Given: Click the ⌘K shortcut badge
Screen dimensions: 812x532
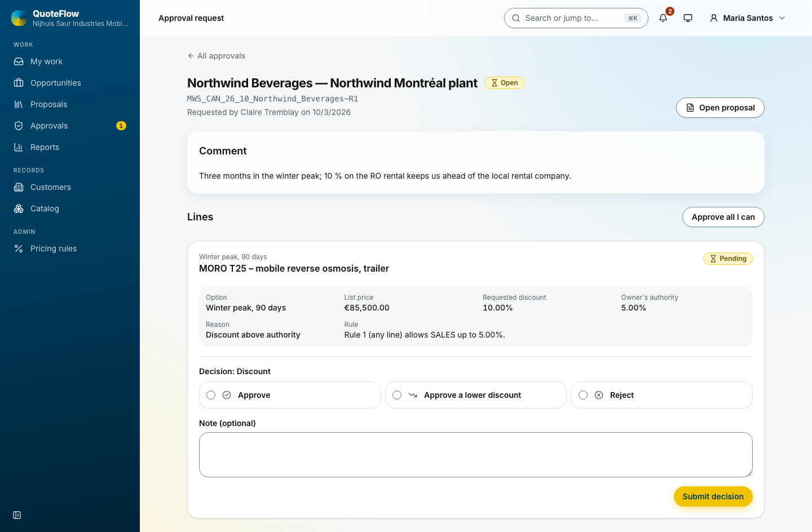Looking at the screenshot, I should click(633, 18).
